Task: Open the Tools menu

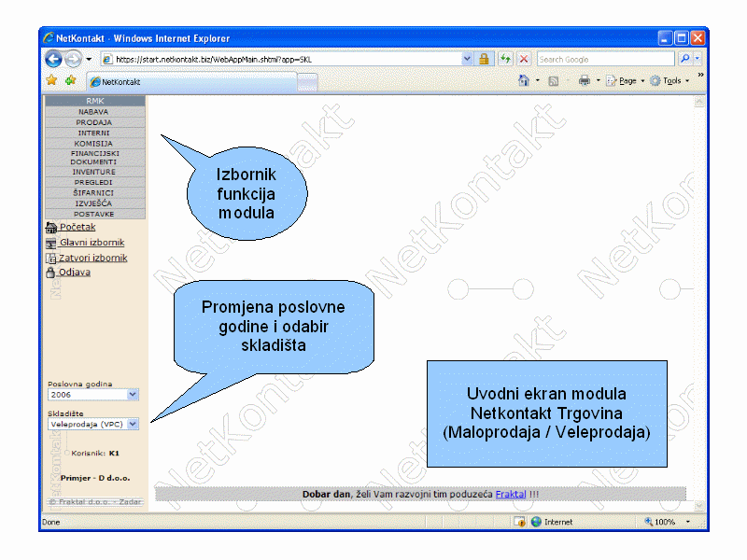Action: (x=669, y=81)
